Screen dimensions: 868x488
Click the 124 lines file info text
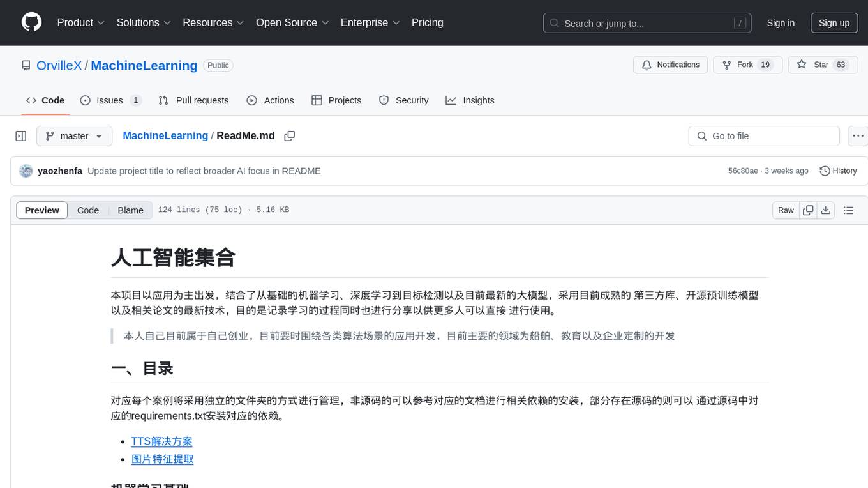[223, 210]
